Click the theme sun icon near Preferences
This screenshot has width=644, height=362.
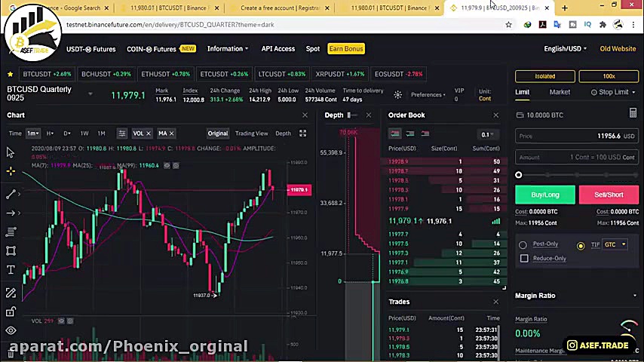pos(397,95)
